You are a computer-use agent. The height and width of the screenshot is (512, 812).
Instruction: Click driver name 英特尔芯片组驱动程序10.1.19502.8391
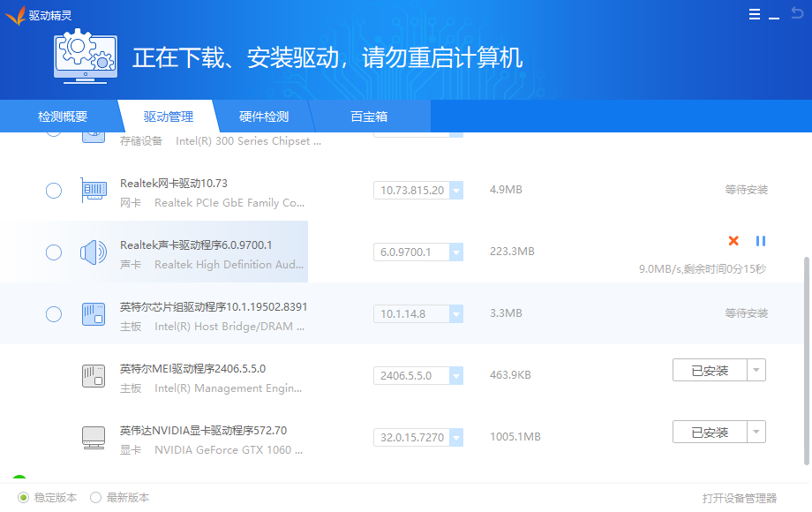coord(214,307)
